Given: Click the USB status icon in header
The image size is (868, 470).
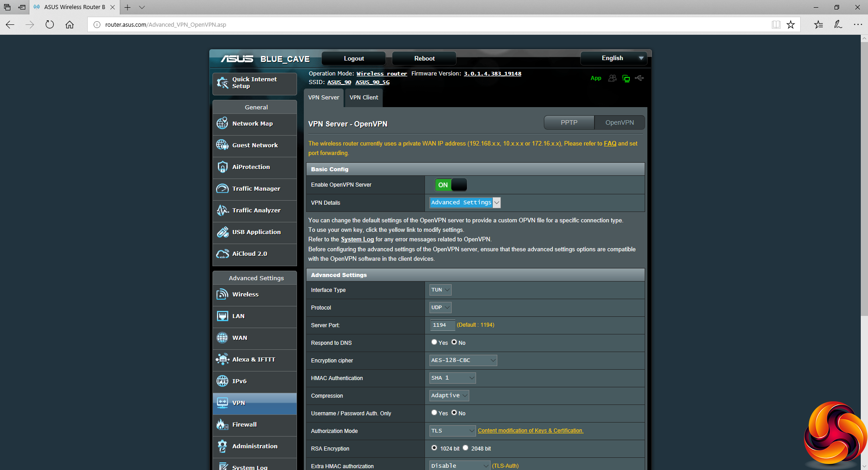Looking at the screenshot, I should point(639,78).
